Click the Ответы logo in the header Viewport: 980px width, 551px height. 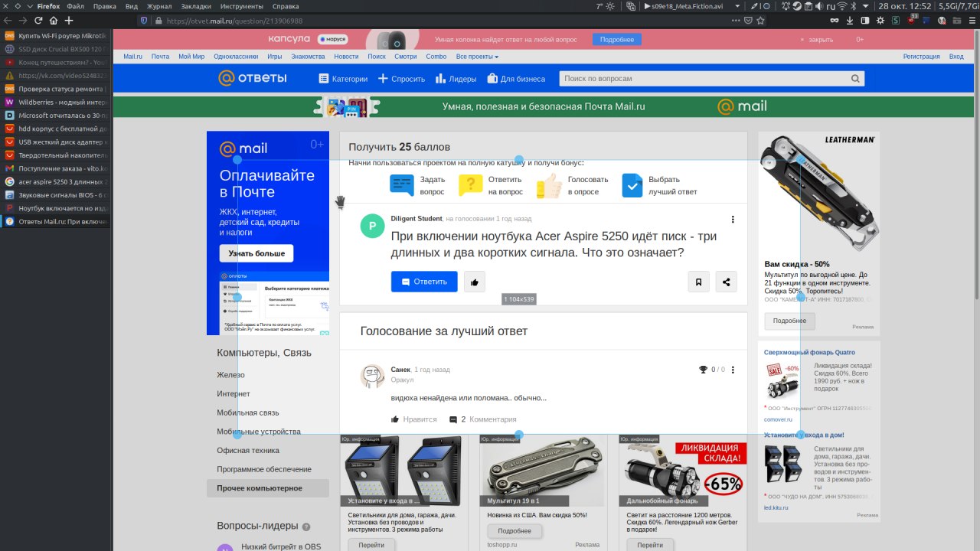253,78
